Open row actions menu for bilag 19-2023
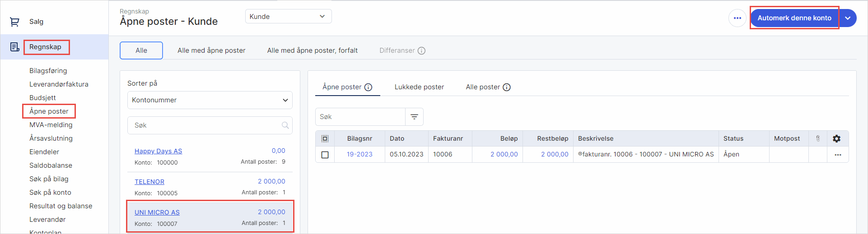This screenshot has width=868, height=234. point(838,155)
